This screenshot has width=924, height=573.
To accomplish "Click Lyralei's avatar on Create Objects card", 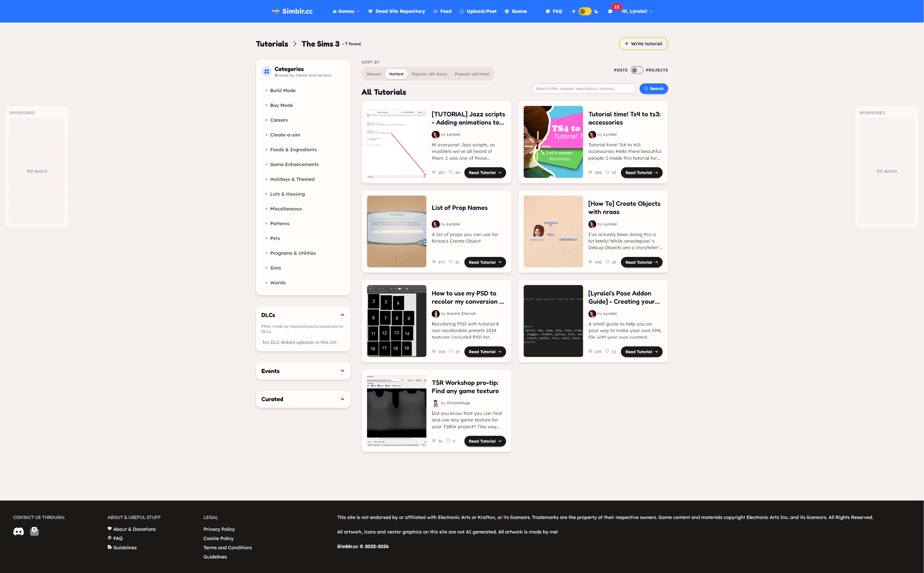I will (592, 224).
